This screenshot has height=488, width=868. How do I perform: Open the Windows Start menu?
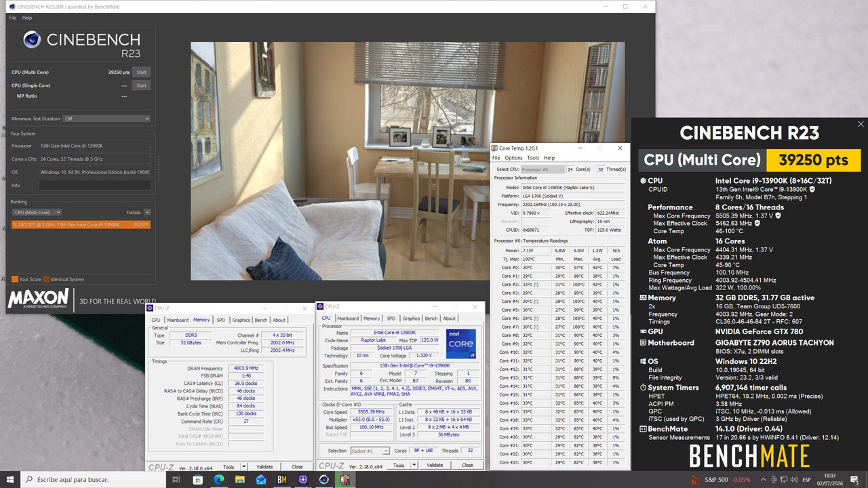[x=10, y=479]
